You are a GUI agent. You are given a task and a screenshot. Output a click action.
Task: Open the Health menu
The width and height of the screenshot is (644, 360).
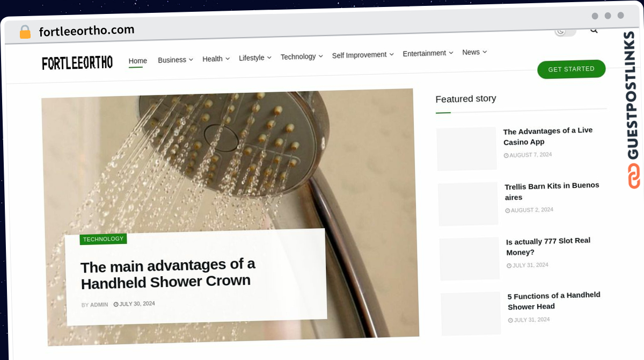216,59
